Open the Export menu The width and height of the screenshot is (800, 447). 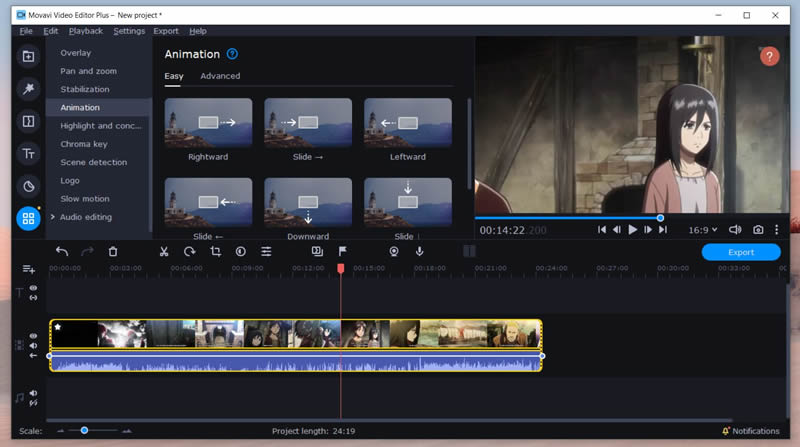(166, 31)
